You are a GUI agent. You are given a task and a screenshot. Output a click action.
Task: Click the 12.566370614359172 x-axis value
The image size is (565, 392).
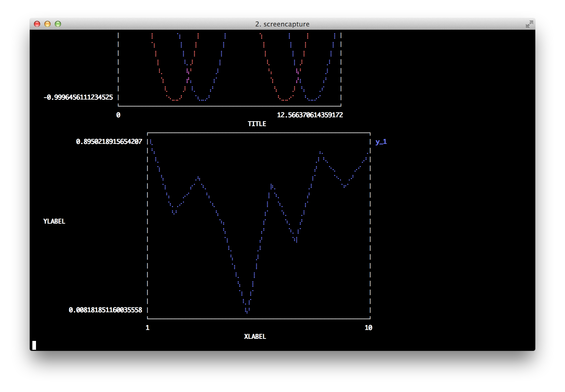point(310,115)
